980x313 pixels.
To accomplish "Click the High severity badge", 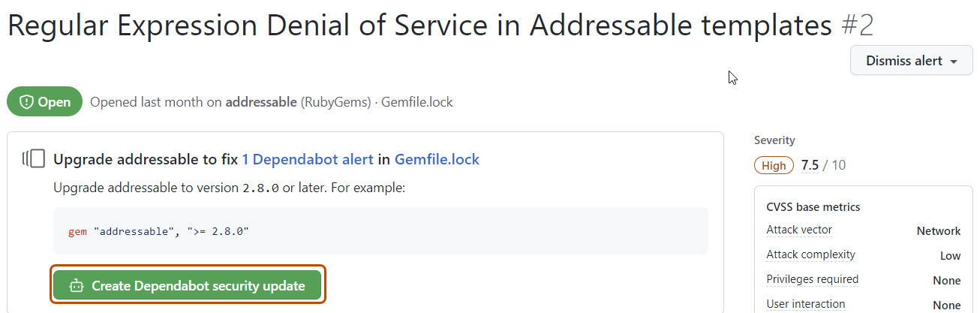I will coord(774,166).
